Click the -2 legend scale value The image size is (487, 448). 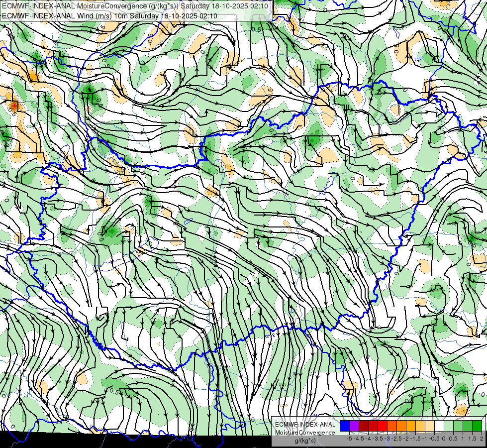click(406, 439)
